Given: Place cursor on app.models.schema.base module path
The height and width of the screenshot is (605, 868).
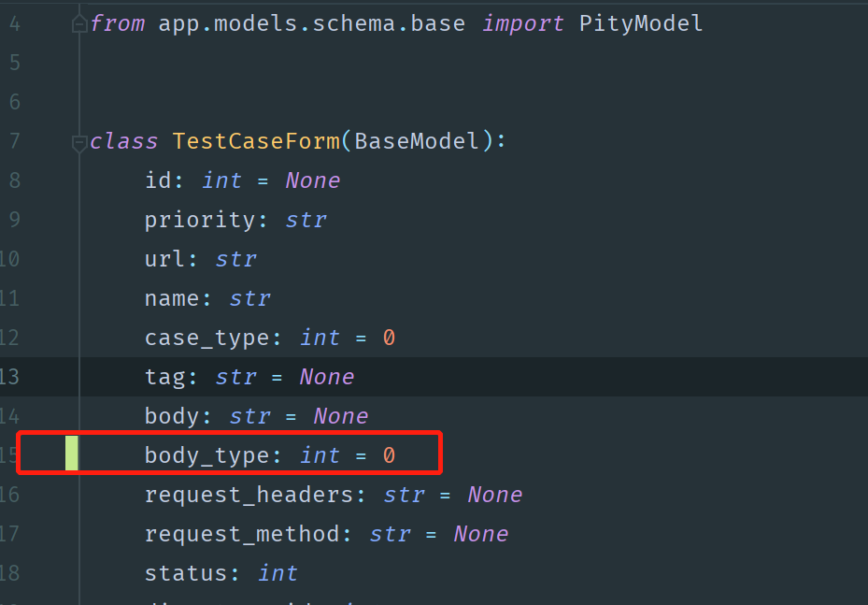Looking at the screenshot, I should pos(311,23).
